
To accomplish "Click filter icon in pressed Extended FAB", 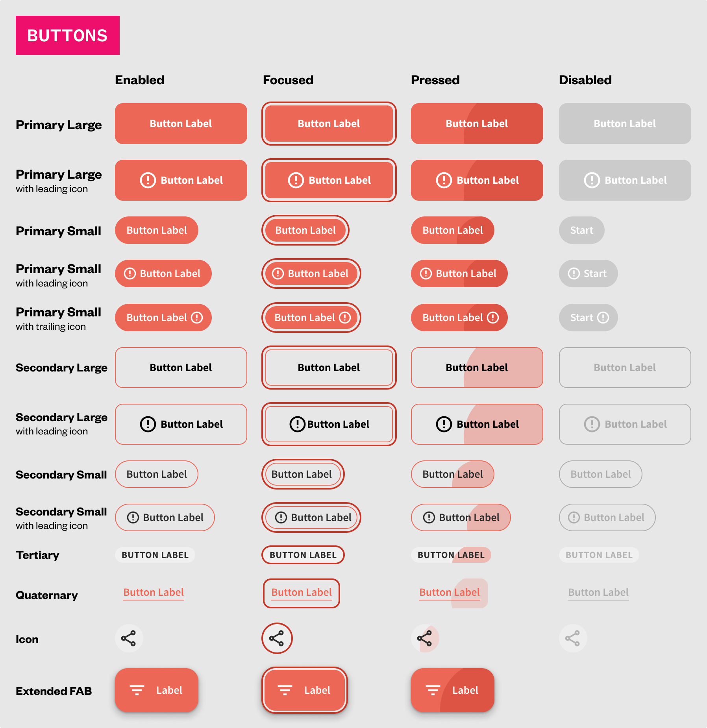I will [x=433, y=690].
